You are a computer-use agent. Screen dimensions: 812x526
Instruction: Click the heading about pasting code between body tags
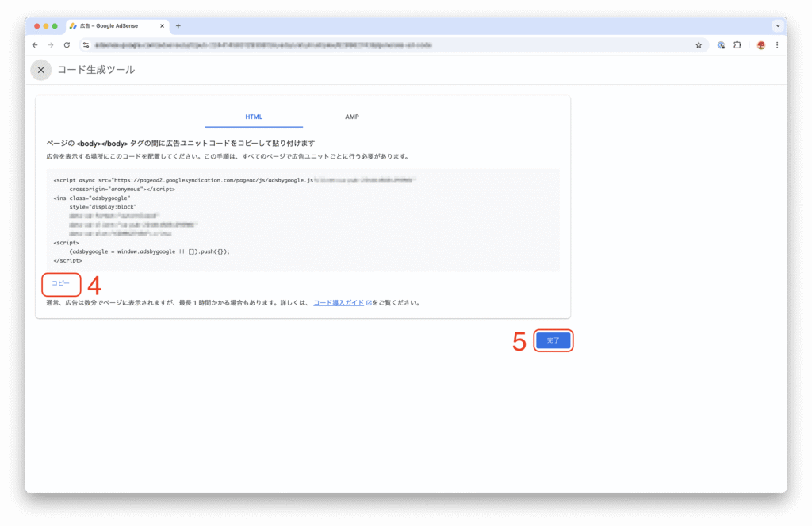[181, 144]
